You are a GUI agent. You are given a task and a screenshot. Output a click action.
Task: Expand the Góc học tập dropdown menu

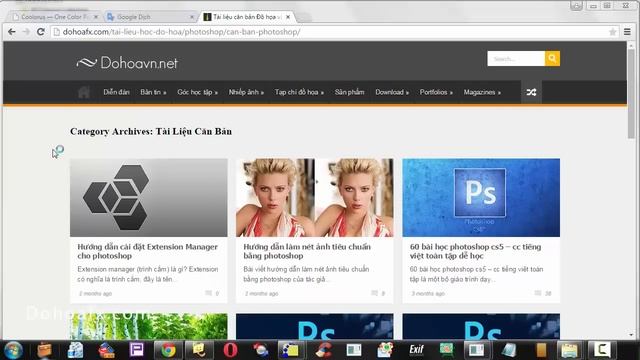point(197,92)
